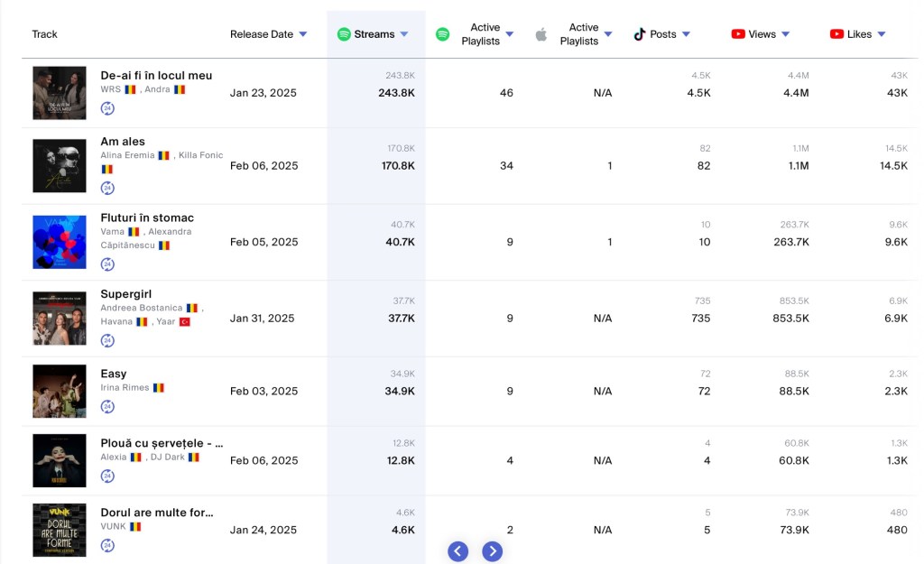Go to next page with right arrow

pos(492,551)
